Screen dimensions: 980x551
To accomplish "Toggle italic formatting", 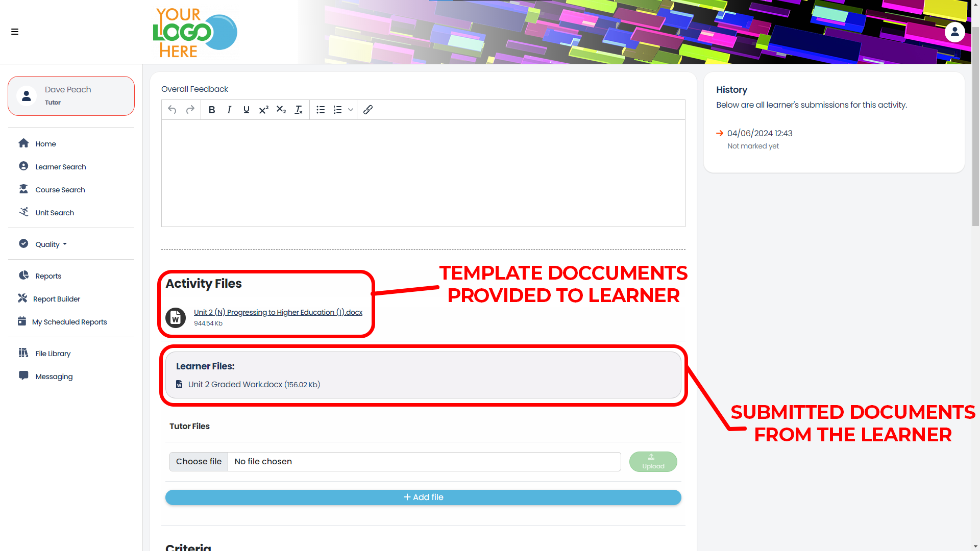I will coord(229,110).
